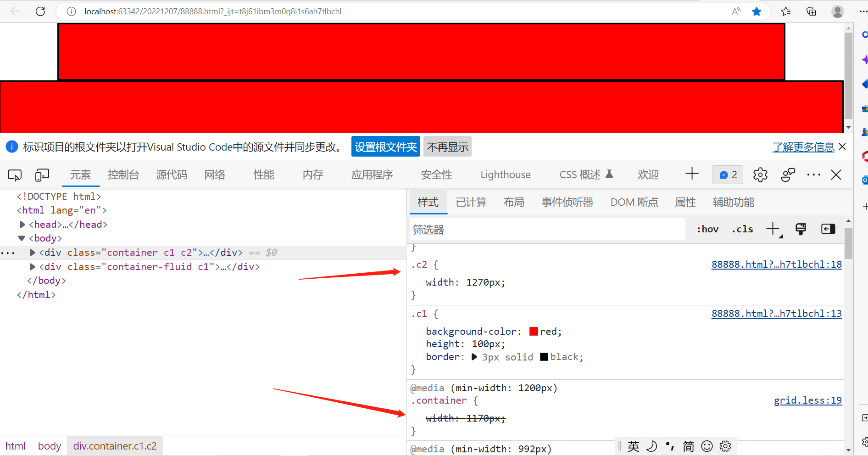Image resolution: width=868 pixels, height=456 pixels.
Task: Open the Lighthouse tab
Action: point(506,175)
